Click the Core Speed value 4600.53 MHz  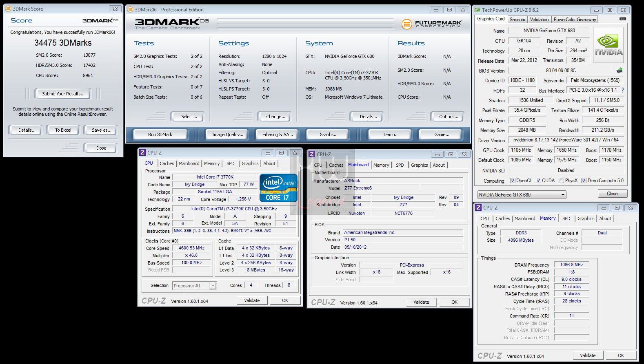click(x=191, y=248)
